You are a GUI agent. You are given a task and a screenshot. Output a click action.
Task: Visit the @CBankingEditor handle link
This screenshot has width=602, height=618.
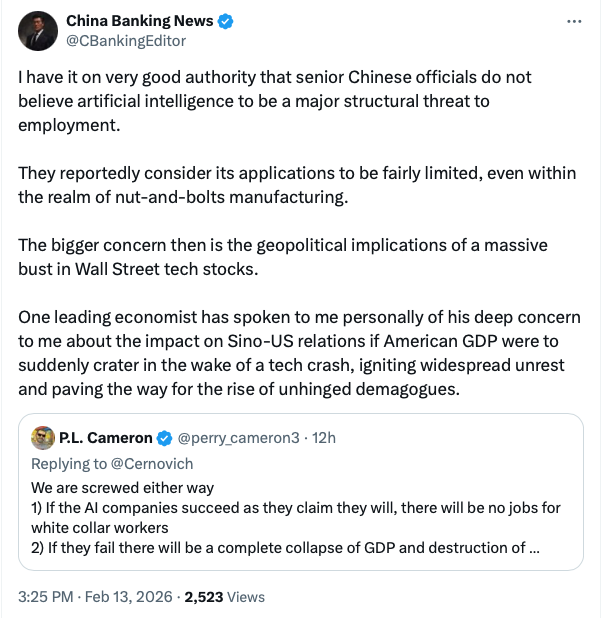point(125,41)
